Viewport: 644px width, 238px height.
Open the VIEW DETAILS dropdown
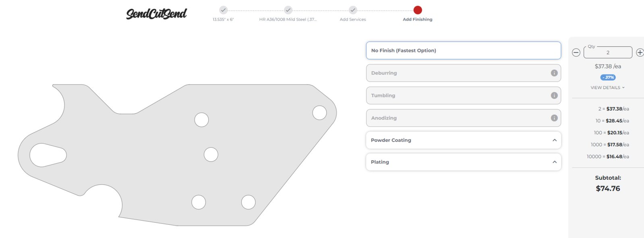(607, 87)
